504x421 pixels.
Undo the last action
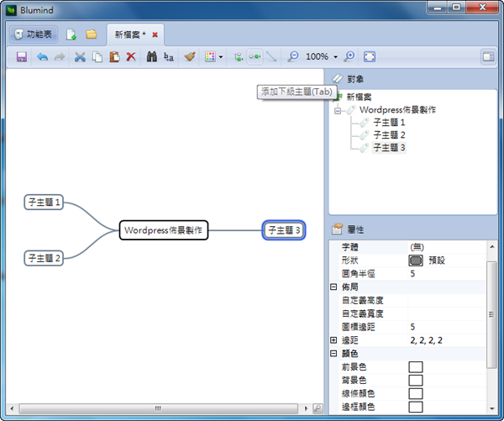(x=42, y=57)
